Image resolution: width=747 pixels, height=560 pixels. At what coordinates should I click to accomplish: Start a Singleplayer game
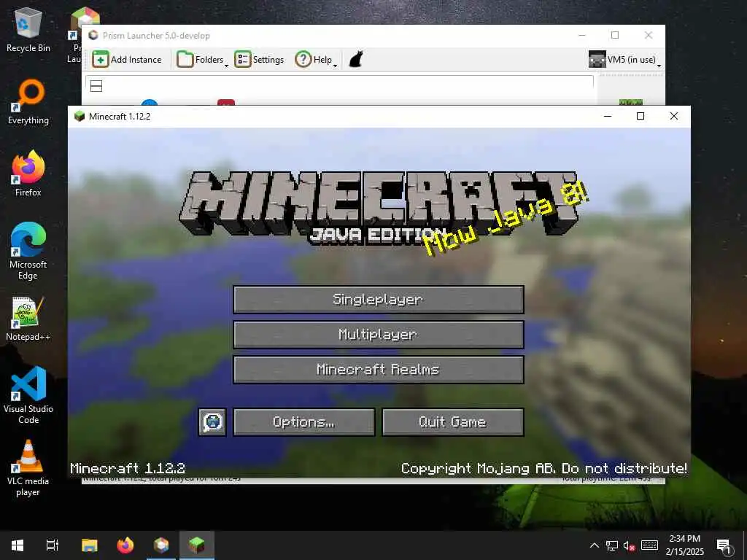tap(379, 300)
